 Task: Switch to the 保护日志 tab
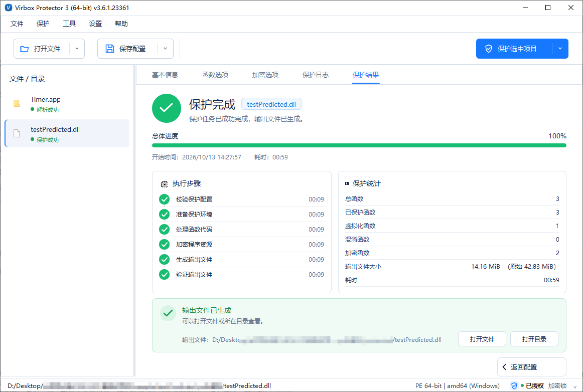point(316,75)
